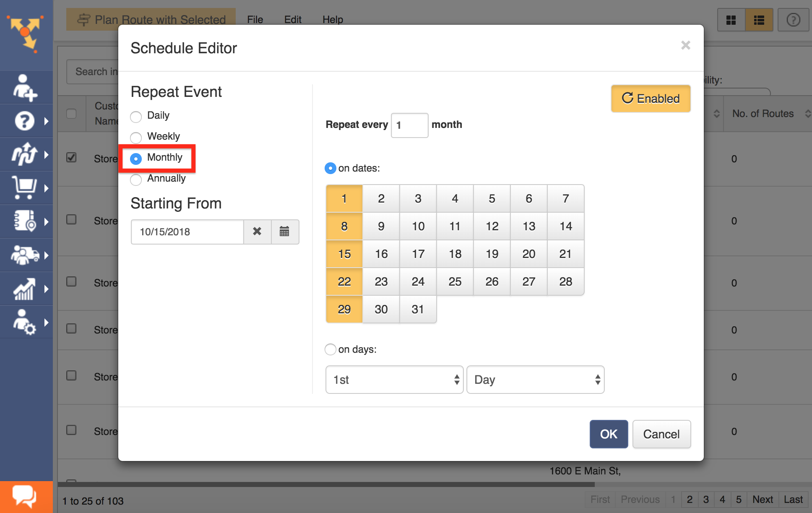
Task: Select the Annually repeat option
Action: [x=136, y=180]
